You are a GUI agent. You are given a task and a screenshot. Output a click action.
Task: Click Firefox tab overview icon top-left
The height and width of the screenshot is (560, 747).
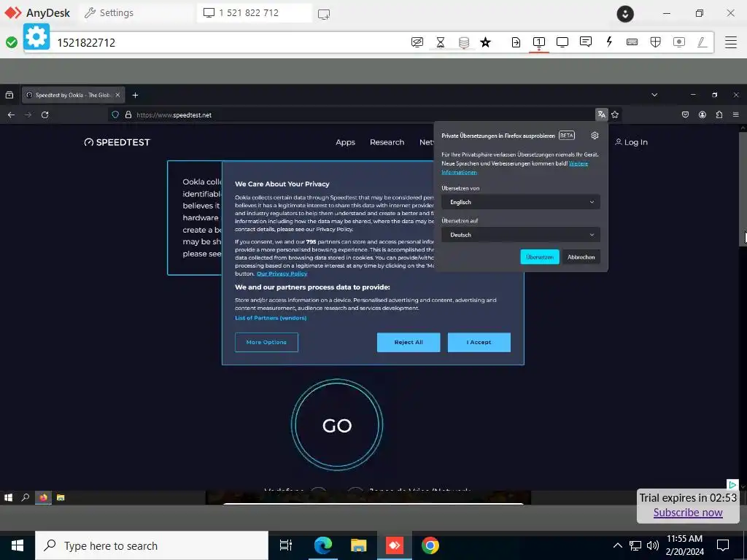tap(9, 96)
